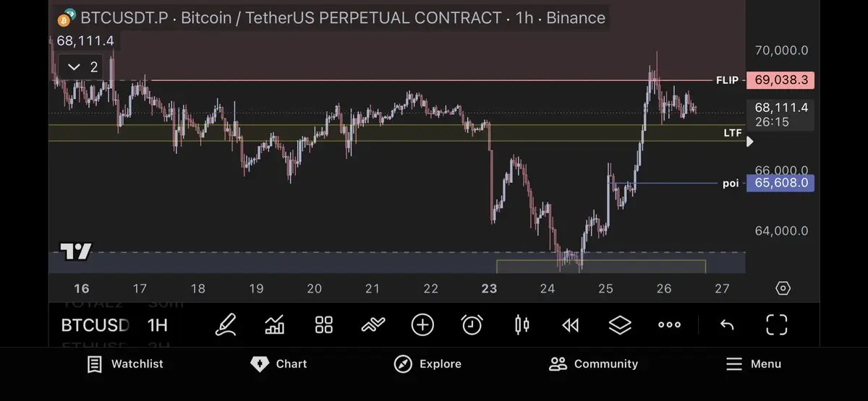Image resolution: width=868 pixels, height=401 pixels.
Task: Select the drawing pen tool
Action: (226, 325)
